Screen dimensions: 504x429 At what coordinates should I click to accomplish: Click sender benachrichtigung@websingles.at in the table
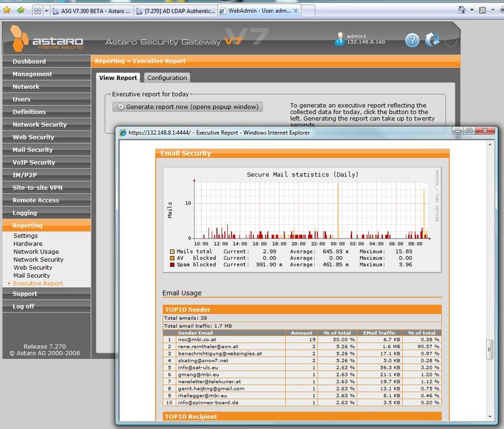point(220,354)
